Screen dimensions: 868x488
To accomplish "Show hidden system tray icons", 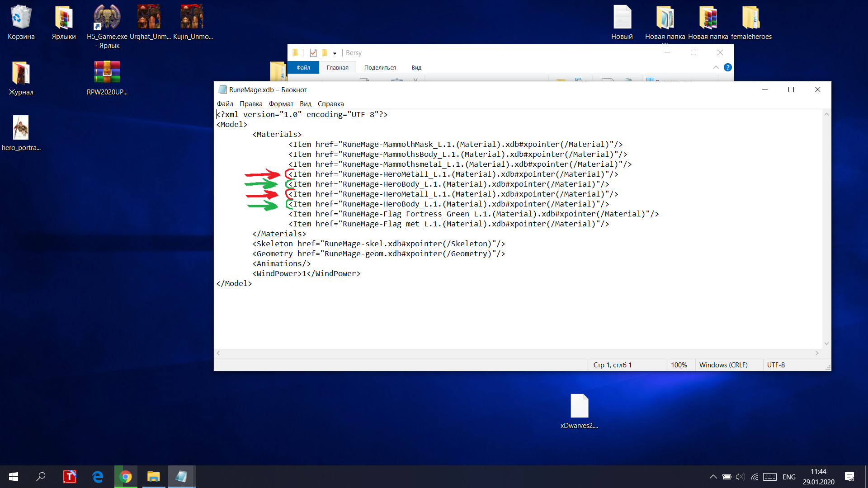I will [x=713, y=477].
